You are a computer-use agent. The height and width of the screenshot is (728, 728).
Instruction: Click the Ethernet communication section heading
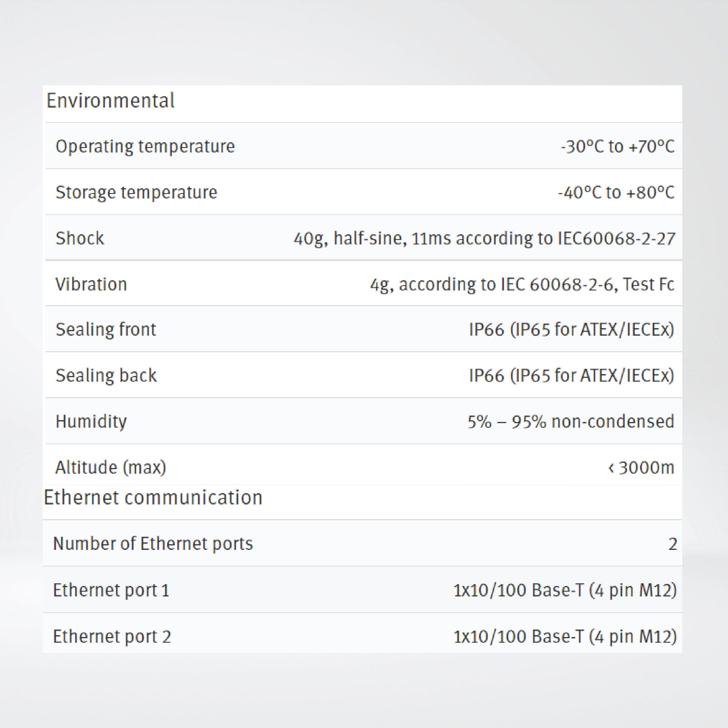point(153,497)
